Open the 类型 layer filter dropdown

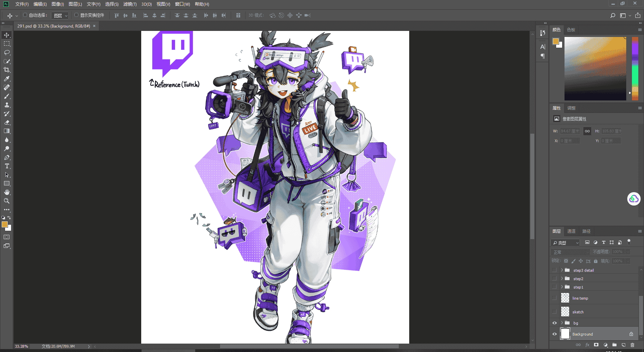566,243
